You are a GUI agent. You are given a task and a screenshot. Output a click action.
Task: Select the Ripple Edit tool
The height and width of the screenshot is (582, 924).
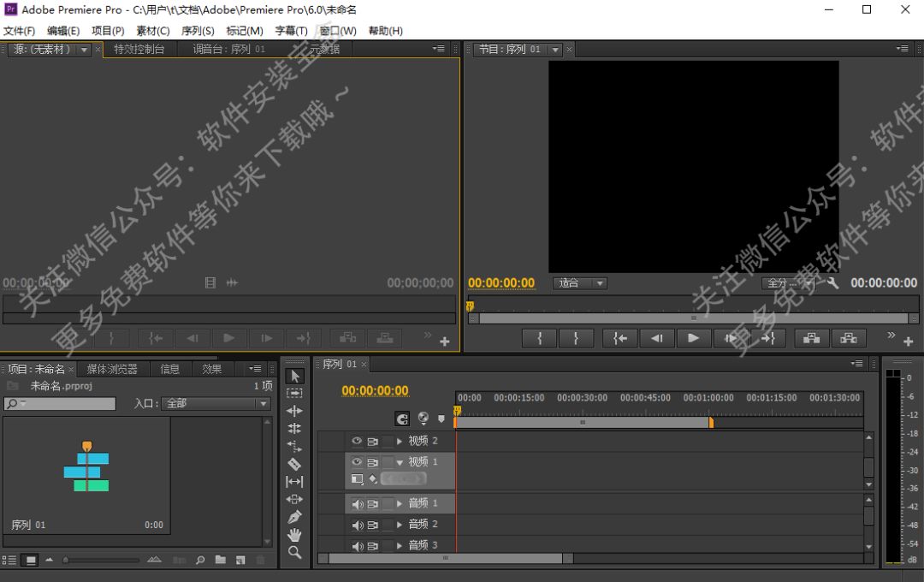(294, 411)
